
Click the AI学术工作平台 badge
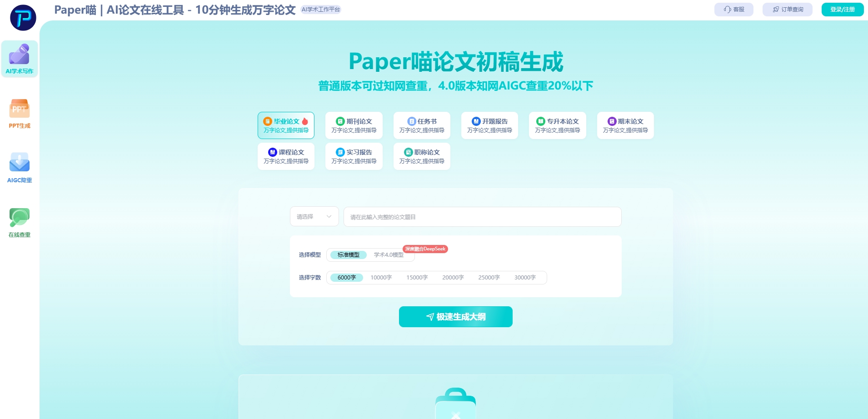(321, 10)
